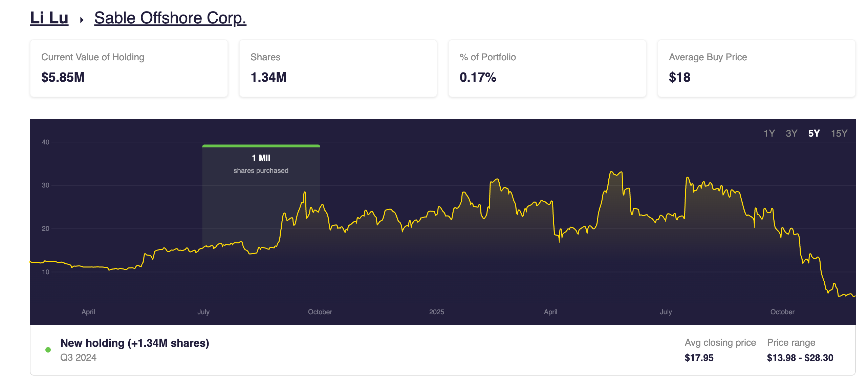
Task: Click the Shares 1.34M card
Action: pyautogui.click(x=338, y=68)
